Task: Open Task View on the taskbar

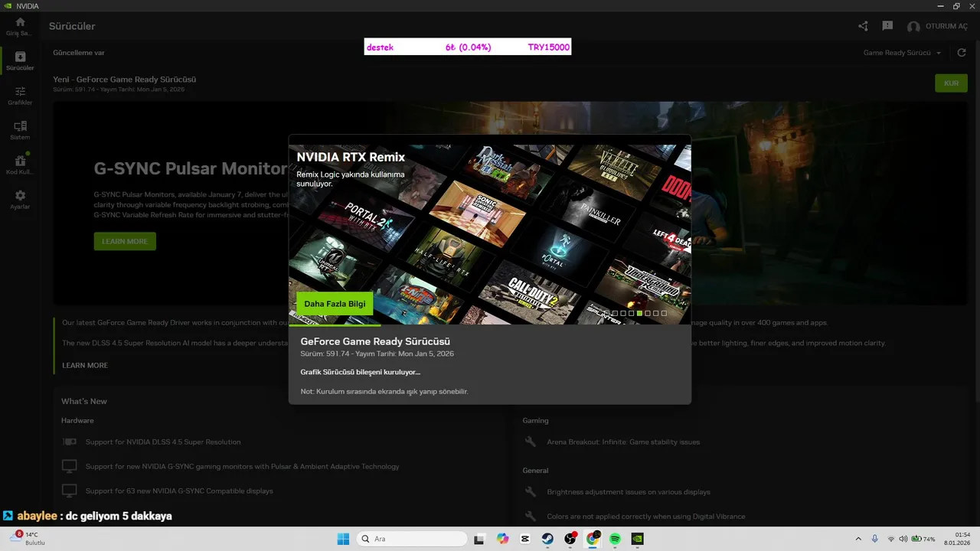Action: click(x=479, y=539)
